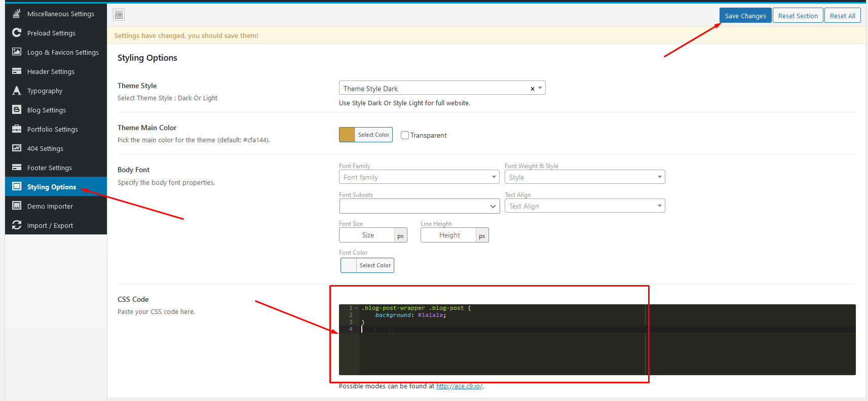Click the Footer Settings icon
Image resolution: width=868 pixels, height=401 pixels.
[x=17, y=167]
